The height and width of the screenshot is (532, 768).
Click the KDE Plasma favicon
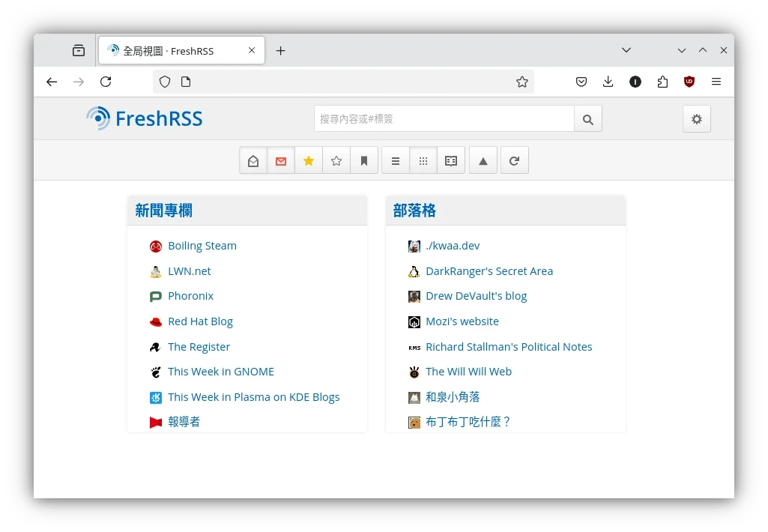point(156,398)
